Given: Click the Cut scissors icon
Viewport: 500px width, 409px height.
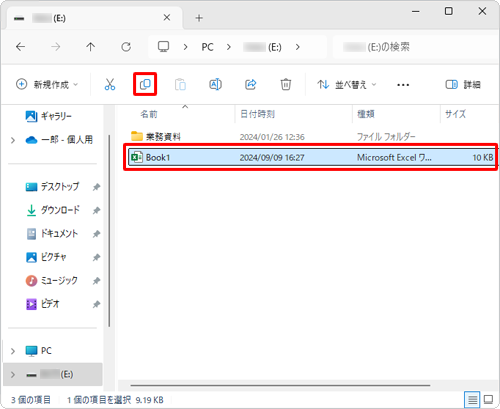Looking at the screenshot, I should [x=110, y=84].
